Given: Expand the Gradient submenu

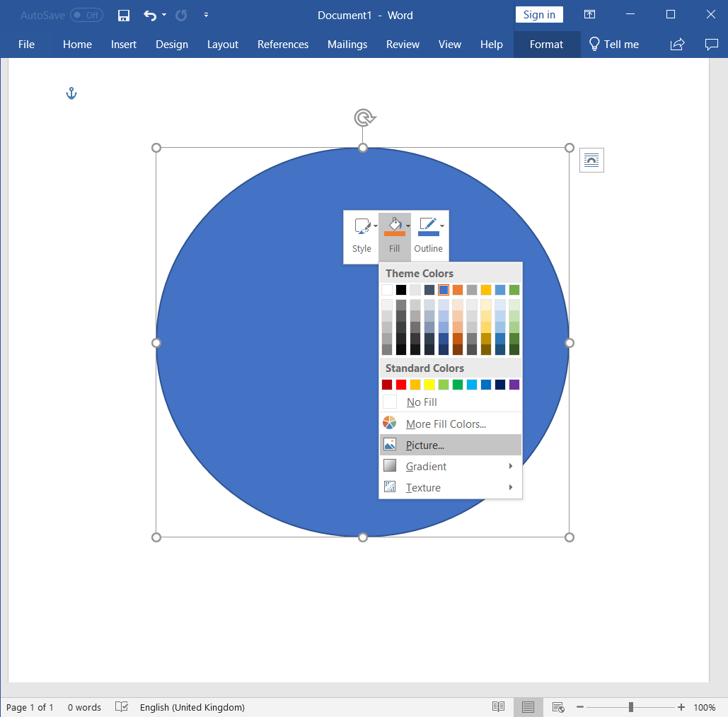Looking at the screenshot, I should pyautogui.click(x=424, y=466).
